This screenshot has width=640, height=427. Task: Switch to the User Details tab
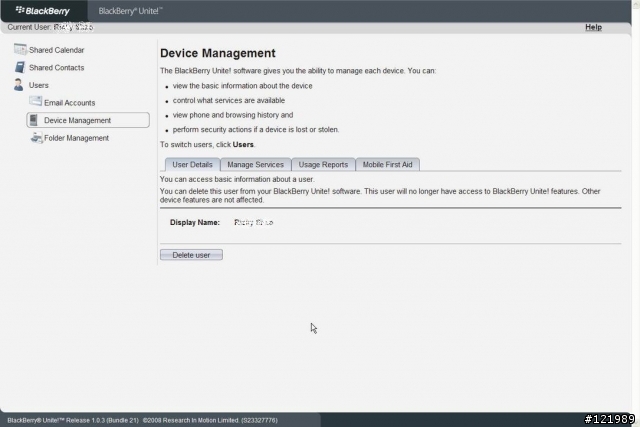pos(192,165)
